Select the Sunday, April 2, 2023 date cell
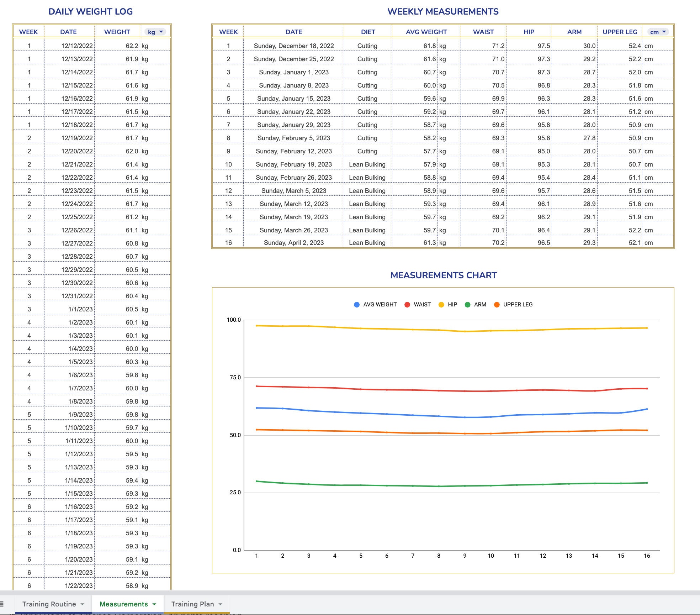Viewport: 700px width, 615px height. point(293,242)
